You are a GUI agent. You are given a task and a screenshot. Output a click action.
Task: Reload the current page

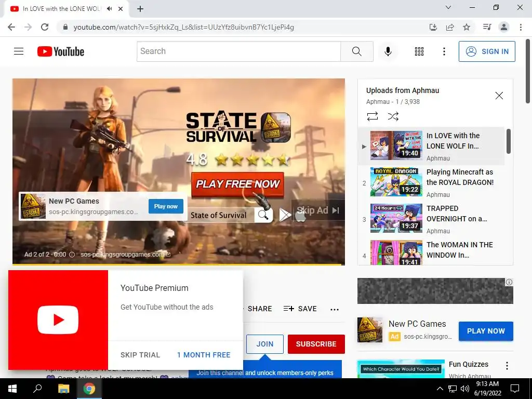pyautogui.click(x=45, y=27)
